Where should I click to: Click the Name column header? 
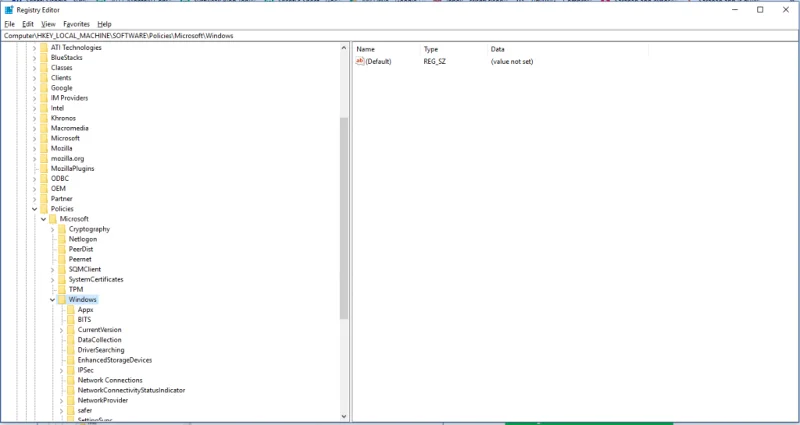(x=387, y=49)
